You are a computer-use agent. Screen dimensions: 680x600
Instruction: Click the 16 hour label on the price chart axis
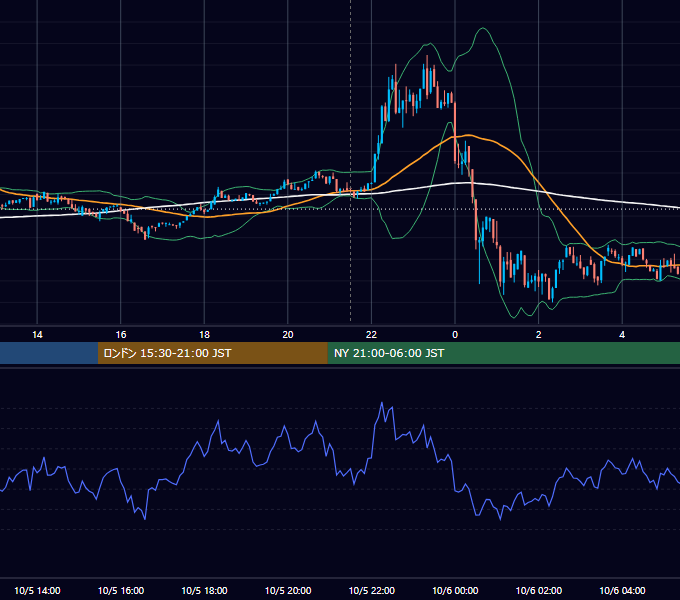121,335
